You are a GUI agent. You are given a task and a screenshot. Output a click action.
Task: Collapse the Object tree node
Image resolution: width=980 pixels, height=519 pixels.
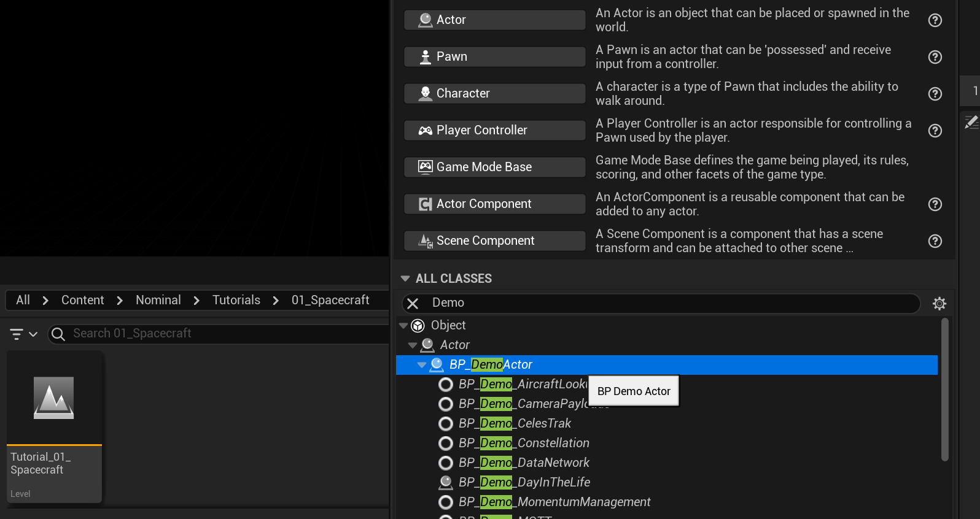coord(403,326)
